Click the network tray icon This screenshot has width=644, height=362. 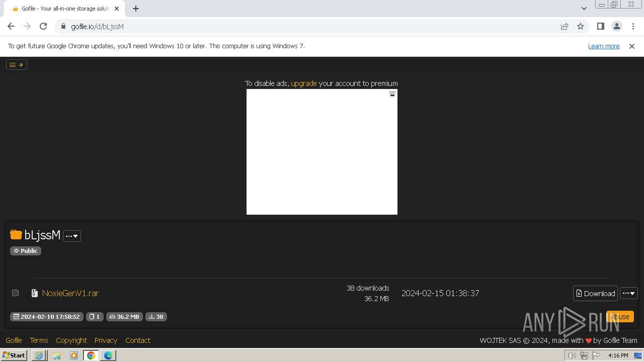584,355
